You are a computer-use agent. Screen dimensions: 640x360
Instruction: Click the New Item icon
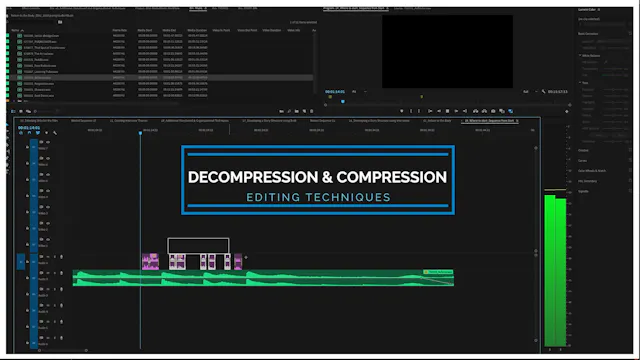tap(304, 111)
